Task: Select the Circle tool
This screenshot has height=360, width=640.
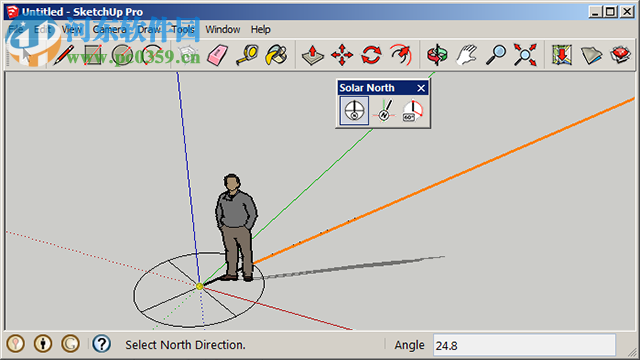Action: click(x=122, y=55)
